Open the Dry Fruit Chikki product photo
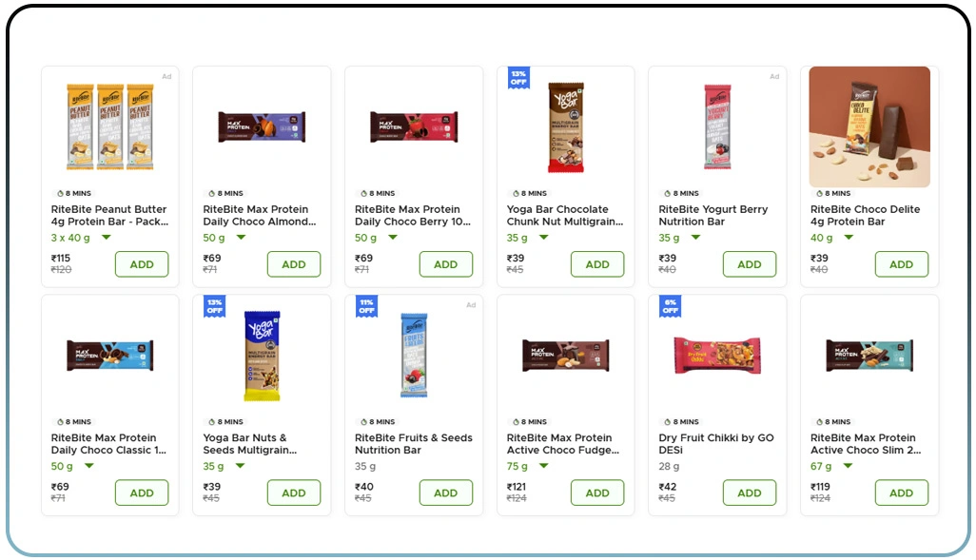The image size is (976, 560). (716, 356)
